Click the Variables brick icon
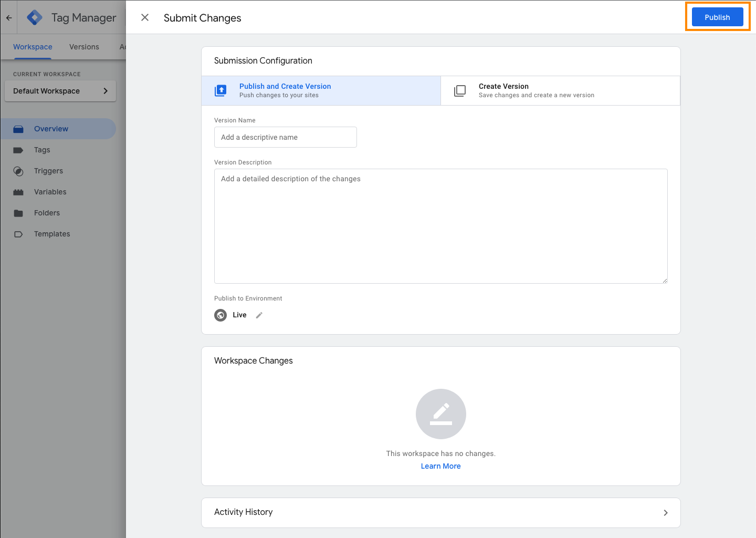This screenshot has height=538, width=756. pyautogui.click(x=18, y=192)
